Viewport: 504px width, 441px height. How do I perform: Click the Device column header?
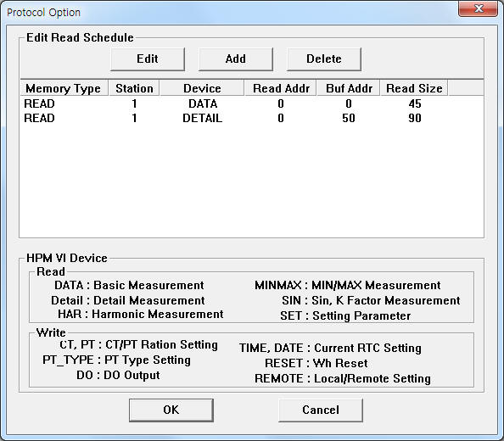(x=202, y=88)
